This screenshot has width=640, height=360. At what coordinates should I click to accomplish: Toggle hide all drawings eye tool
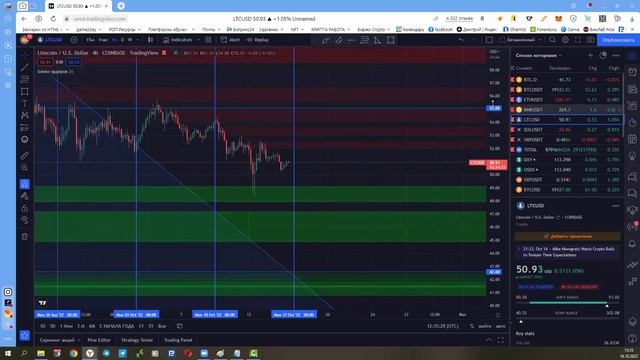(x=25, y=220)
